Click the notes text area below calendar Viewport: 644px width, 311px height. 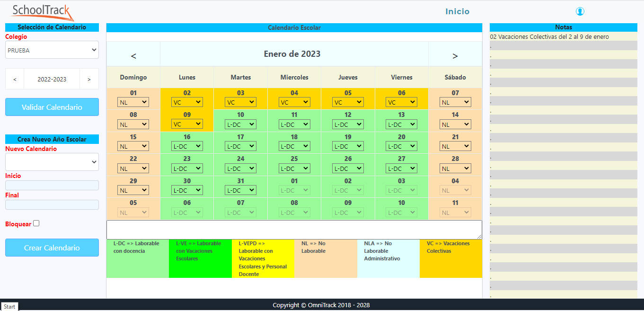[x=294, y=230]
